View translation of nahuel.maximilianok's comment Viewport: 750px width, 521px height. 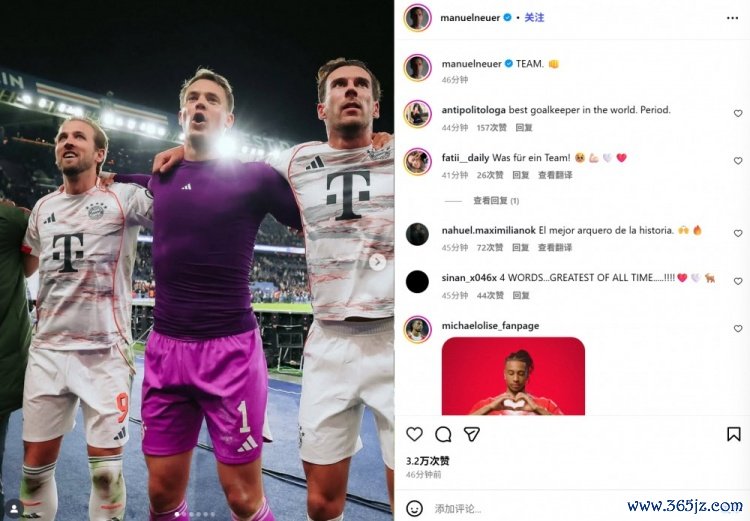pyautogui.click(x=555, y=247)
